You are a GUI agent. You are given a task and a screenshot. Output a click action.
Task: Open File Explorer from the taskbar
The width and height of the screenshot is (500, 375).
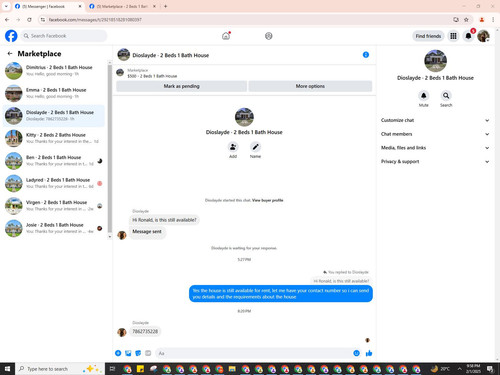[232, 369]
